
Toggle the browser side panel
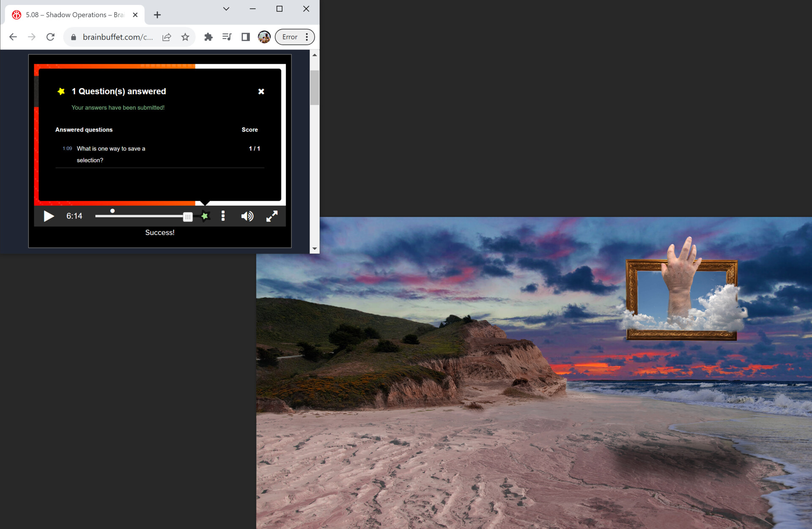click(245, 37)
